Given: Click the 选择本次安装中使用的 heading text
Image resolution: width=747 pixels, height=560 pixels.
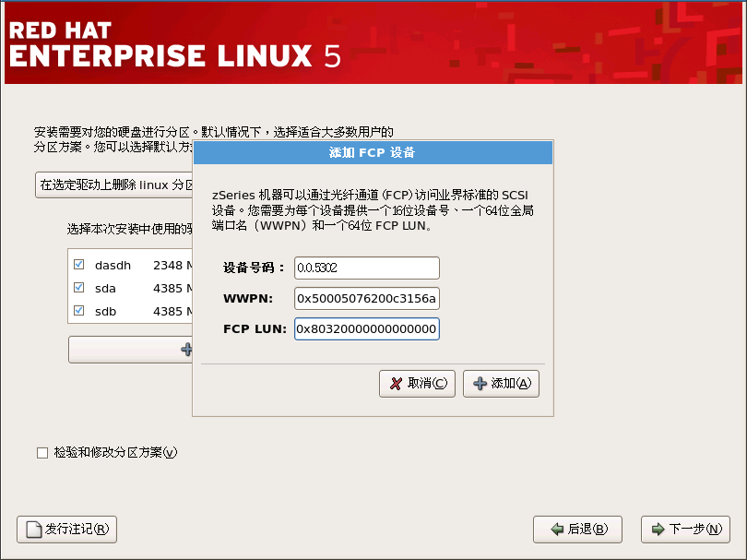Looking at the screenshot, I should pyautogui.click(x=130, y=229).
